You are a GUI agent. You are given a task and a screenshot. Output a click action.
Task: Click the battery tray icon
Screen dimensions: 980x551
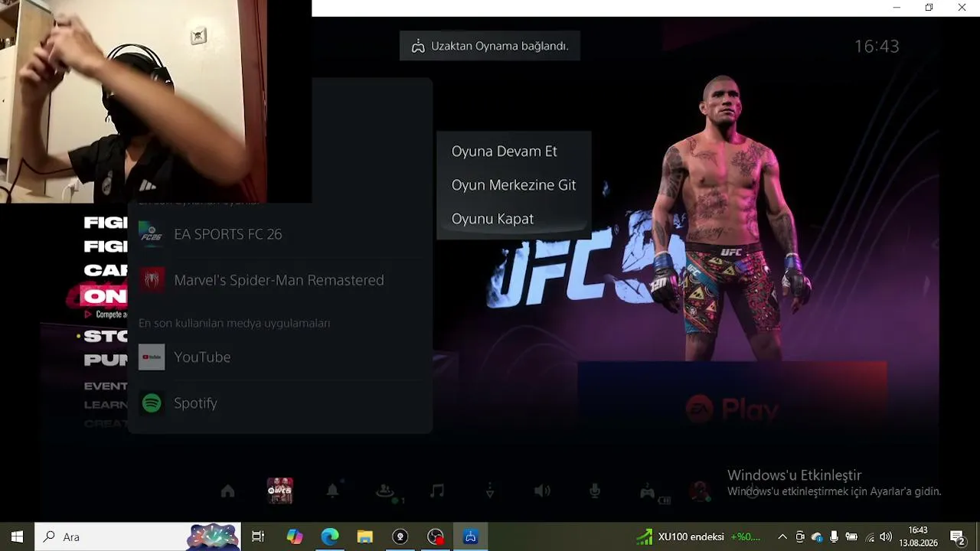(x=851, y=536)
